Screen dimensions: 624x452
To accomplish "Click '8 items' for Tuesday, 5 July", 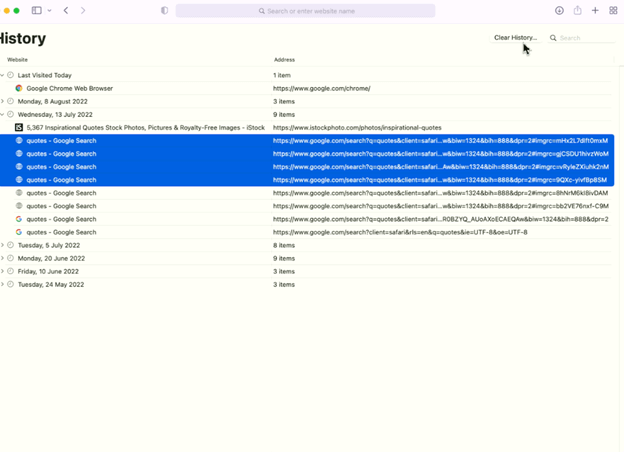I will (284, 245).
